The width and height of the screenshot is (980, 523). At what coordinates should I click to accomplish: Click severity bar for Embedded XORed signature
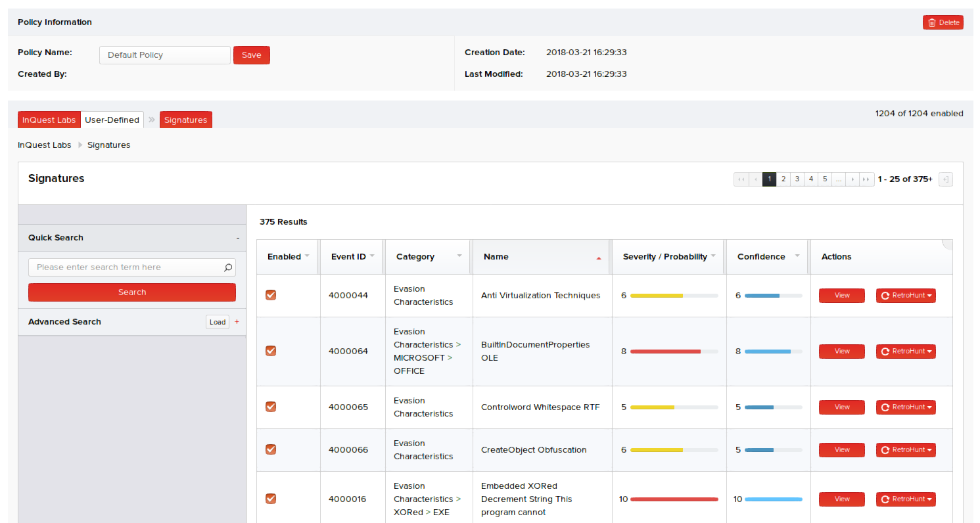[x=674, y=499]
